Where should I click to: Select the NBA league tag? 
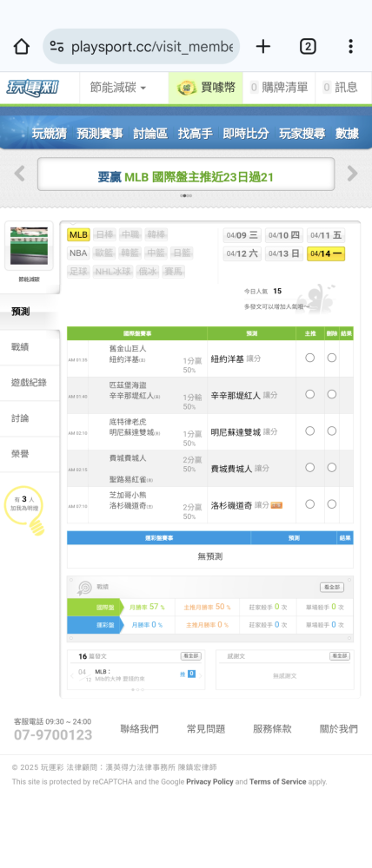coord(79,253)
